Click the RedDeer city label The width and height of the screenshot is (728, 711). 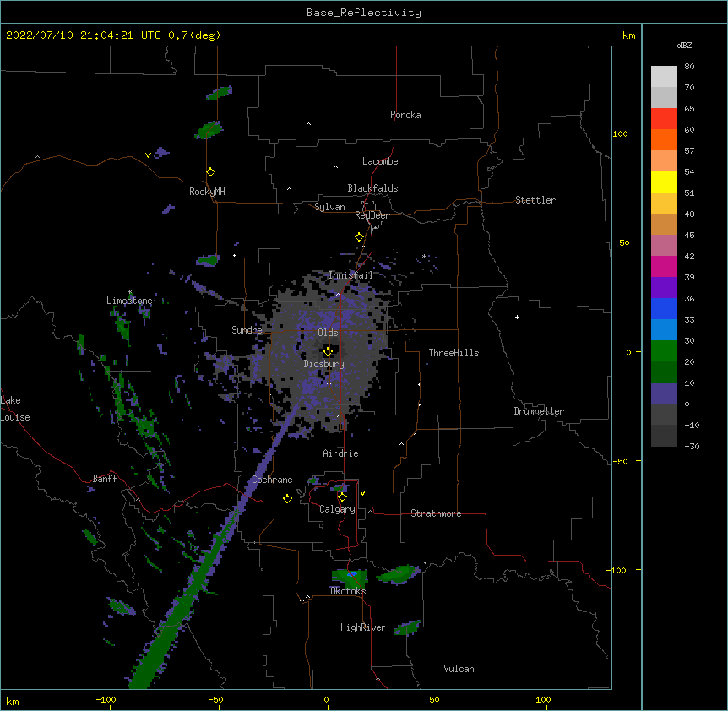(372, 215)
